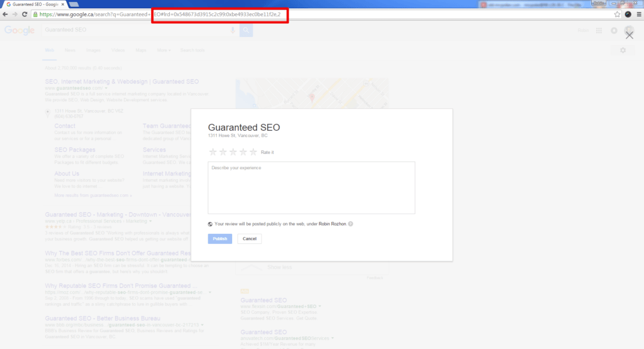Send Feedback below the knowledge panel

pyautogui.click(x=375, y=278)
